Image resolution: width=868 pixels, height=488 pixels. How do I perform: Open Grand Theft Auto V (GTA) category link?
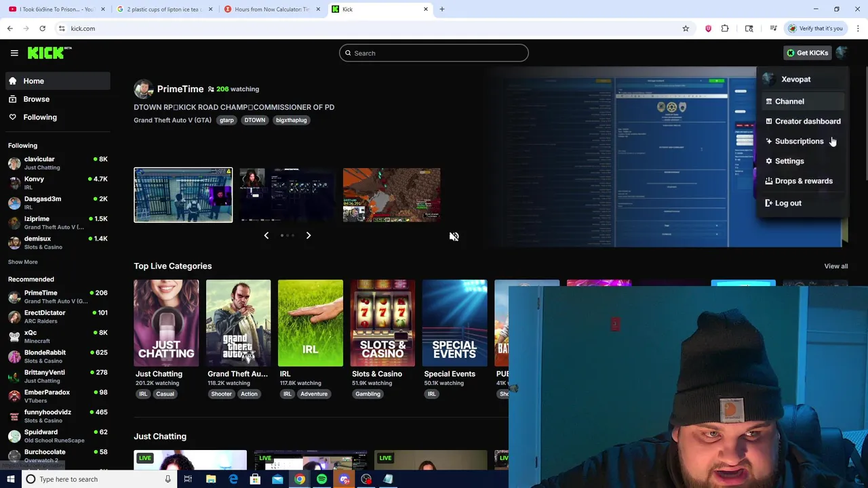coord(172,120)
